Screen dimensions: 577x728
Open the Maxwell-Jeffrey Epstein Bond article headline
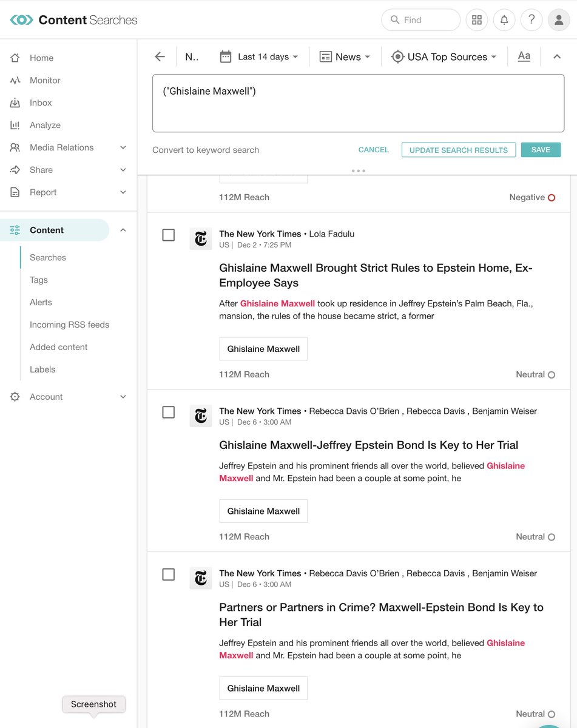click(x=369, y=445)
